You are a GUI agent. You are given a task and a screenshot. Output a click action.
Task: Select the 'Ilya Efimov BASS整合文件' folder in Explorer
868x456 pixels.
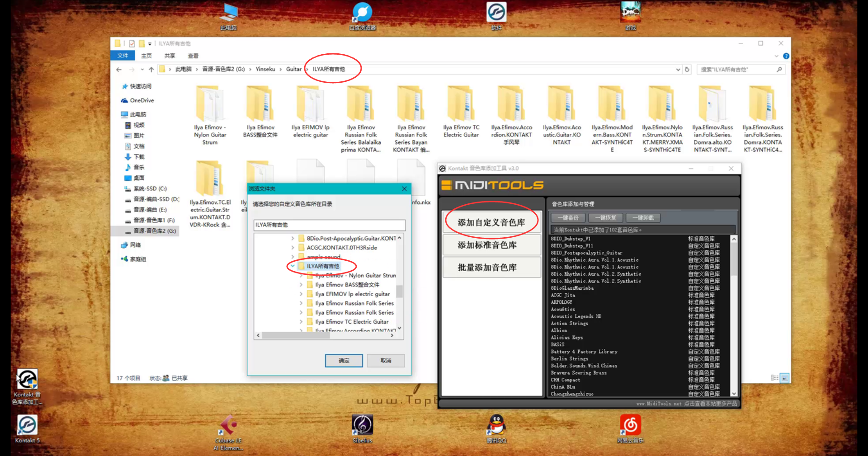pos(260,112)
